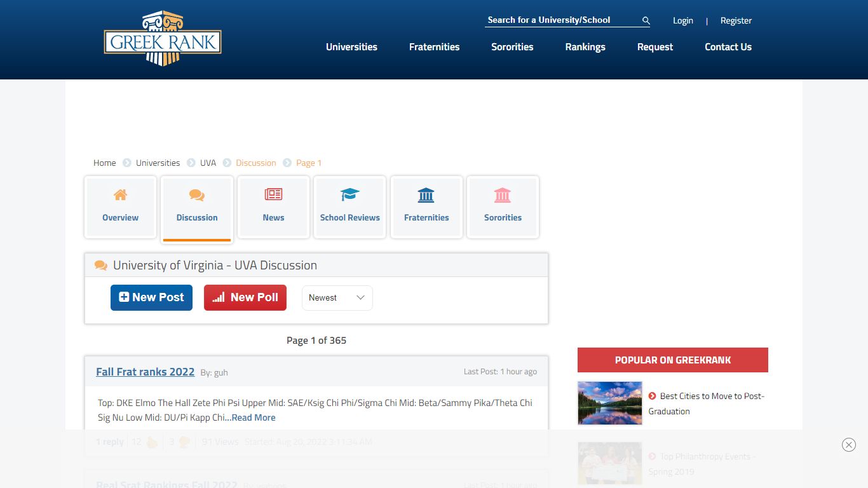
Task: Click the Login link
Action: (683, 20)
